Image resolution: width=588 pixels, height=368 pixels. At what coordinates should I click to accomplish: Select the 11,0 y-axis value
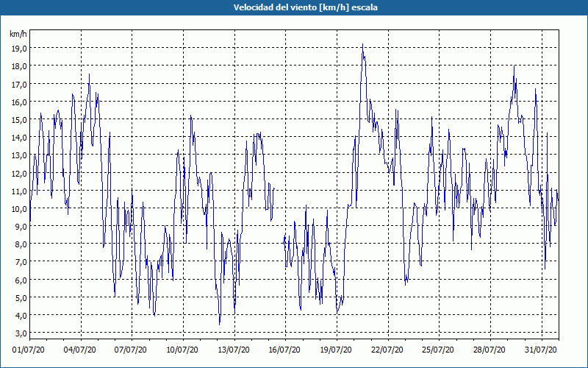(20, 191)
